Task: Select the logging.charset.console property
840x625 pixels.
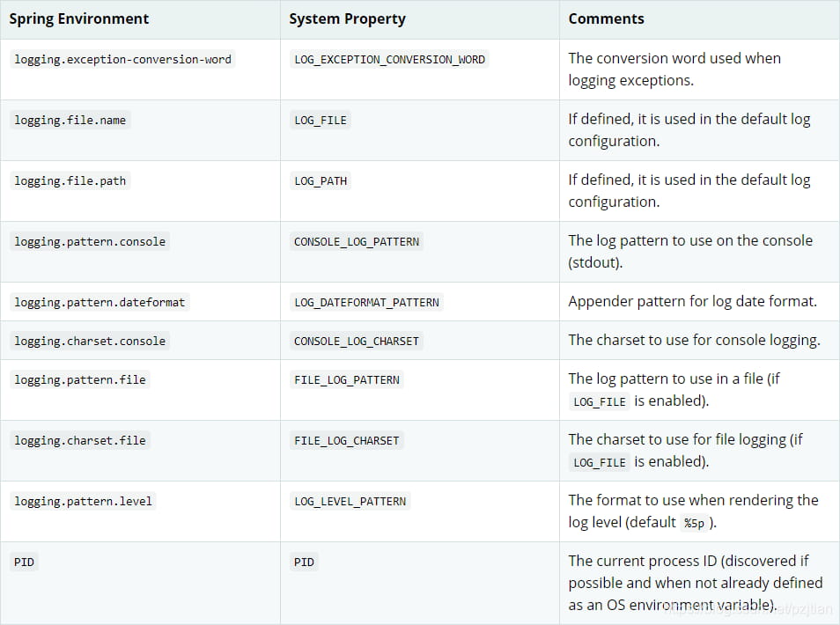Action: coord(90,341)
